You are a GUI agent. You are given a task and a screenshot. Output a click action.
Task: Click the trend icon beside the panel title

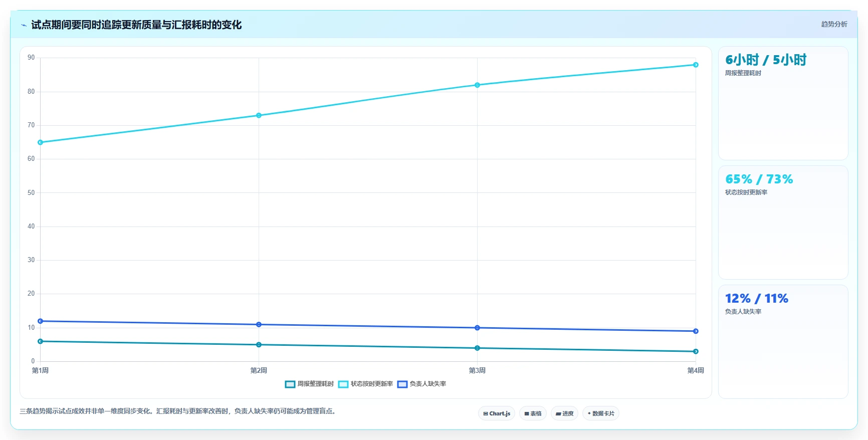(24, 25)
